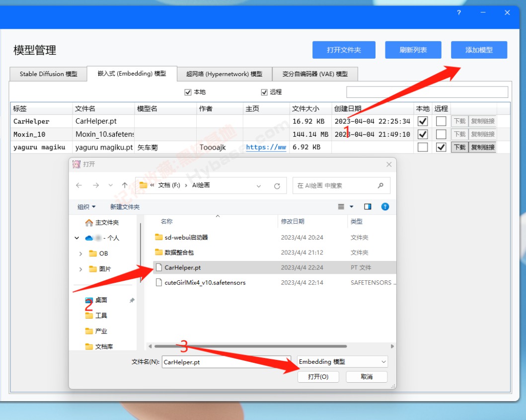Image resolution: width=526 pixels, height=420 pixels.
Task: Click the 在 AI绘画 中搜索 search box
Action: (x=341, y=185)
